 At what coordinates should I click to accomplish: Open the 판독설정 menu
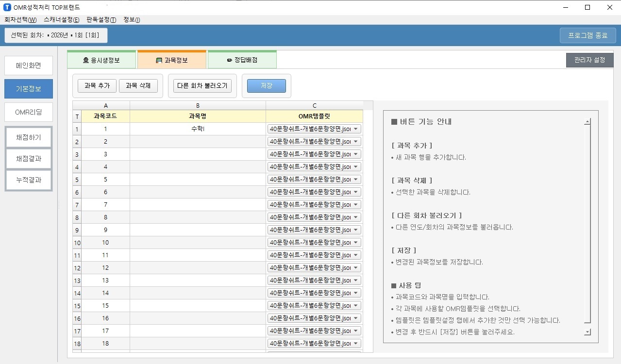click(101, 20)
